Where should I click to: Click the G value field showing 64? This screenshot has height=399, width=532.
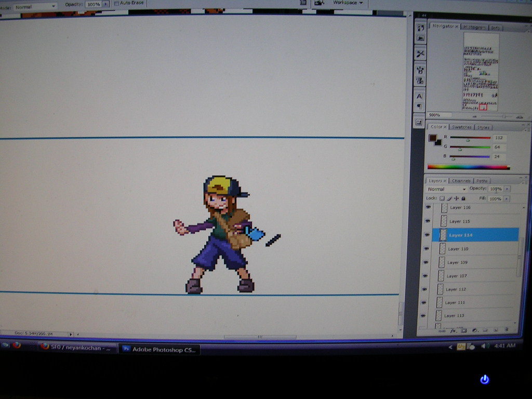tap(498, 147)
